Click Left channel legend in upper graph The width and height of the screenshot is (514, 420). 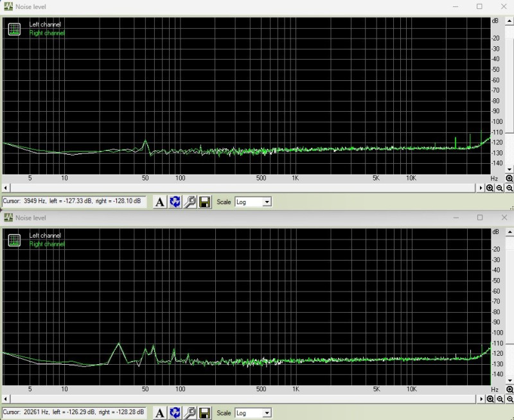pyautogui.click(x=45, y=24)
